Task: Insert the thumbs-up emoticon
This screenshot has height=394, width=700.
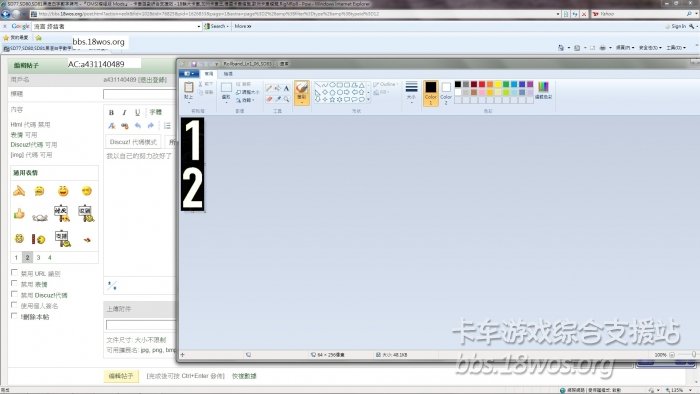Action: tap(19, 214)
